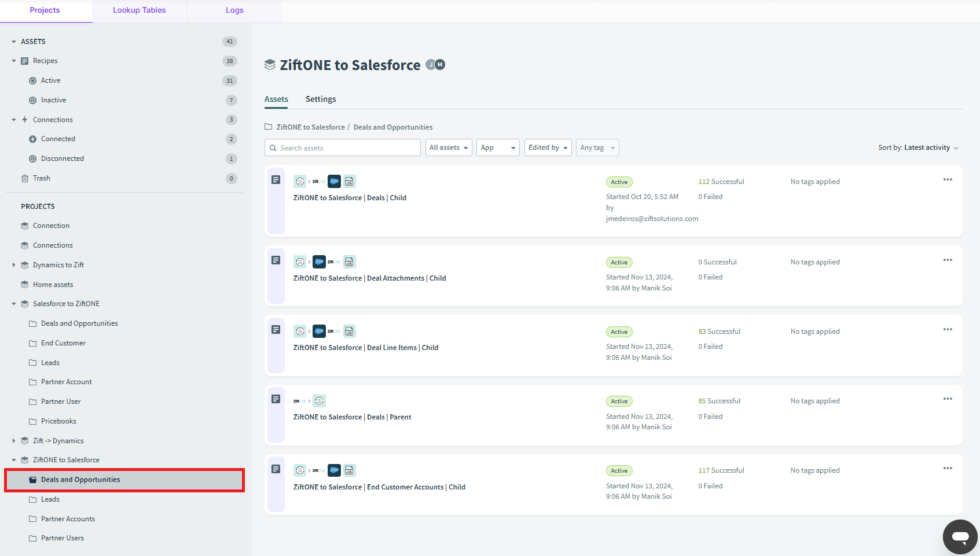
Task: Expand the Dynamics to Zift project
Action: pyautogui.click(x=14, y=265)
